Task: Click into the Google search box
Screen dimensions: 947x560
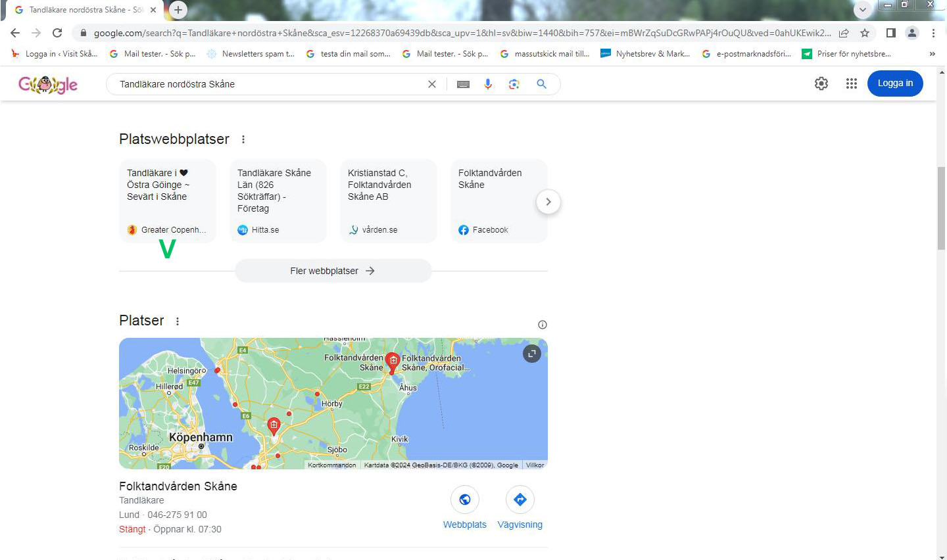Action: (x=270, y=84)
